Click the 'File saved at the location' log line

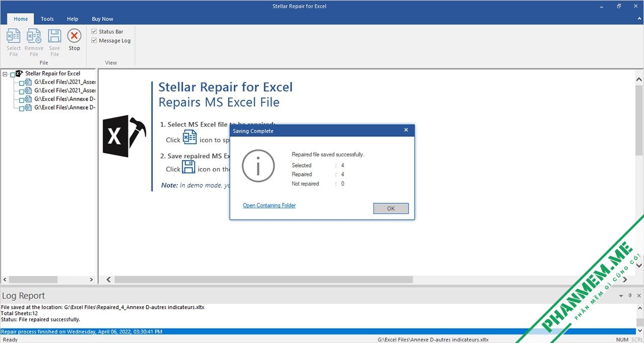click(x=103, y=307)
